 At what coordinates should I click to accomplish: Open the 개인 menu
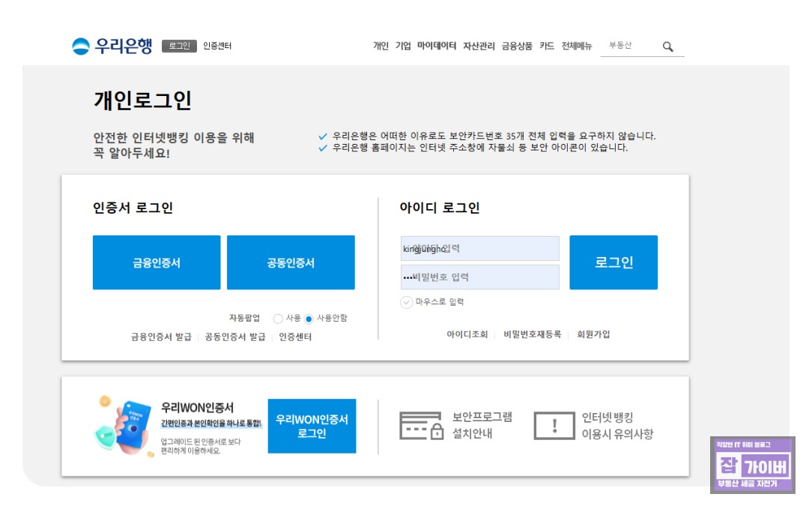point(381,46)
